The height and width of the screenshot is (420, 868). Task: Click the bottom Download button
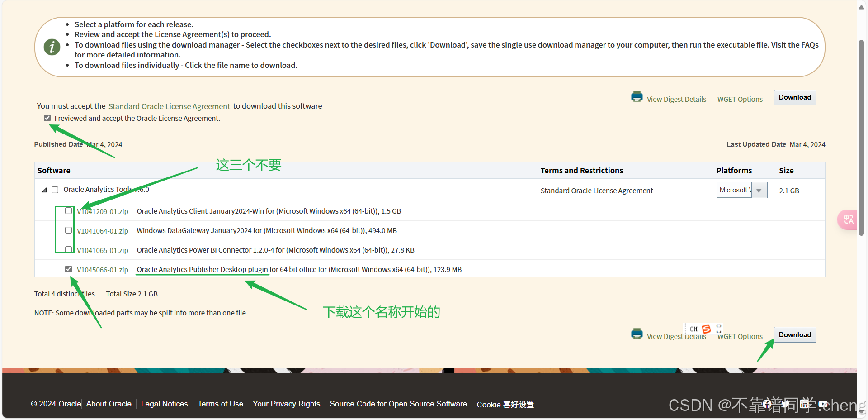coord(794,334)
